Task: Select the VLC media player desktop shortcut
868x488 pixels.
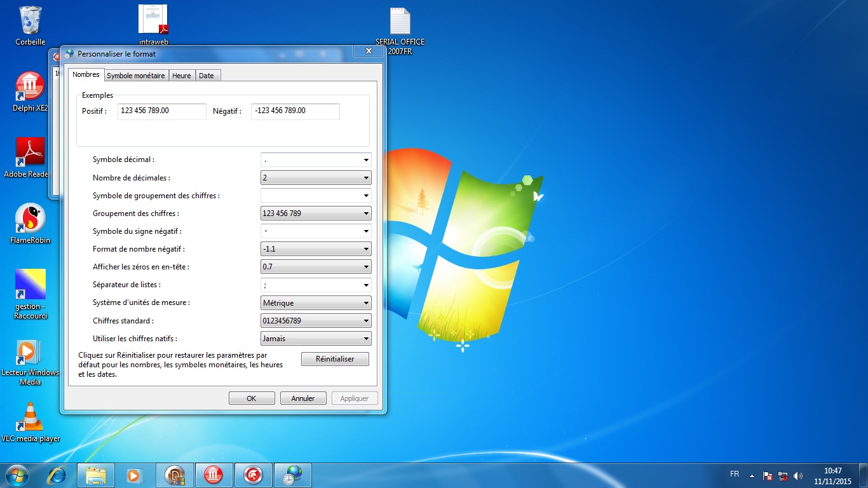Action: 30,422
